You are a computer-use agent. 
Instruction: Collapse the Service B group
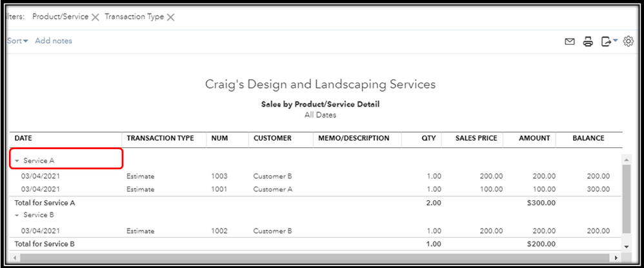(x=17, y=215)
